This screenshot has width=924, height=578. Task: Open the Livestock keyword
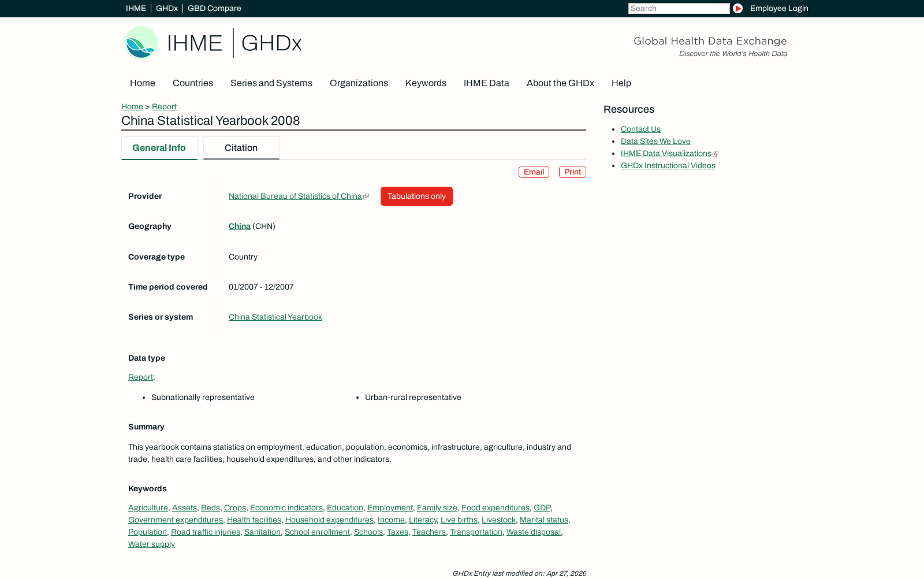(x=498, y=520)
